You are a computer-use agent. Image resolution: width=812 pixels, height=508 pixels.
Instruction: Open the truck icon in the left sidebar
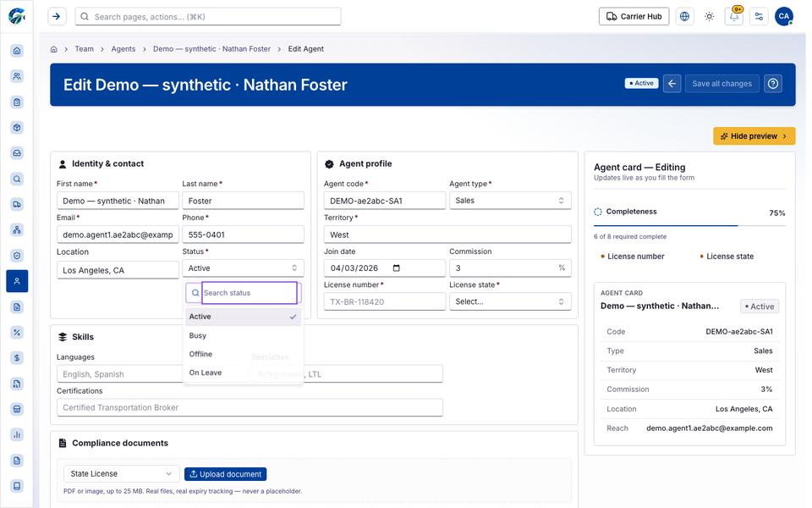(17, 204)
